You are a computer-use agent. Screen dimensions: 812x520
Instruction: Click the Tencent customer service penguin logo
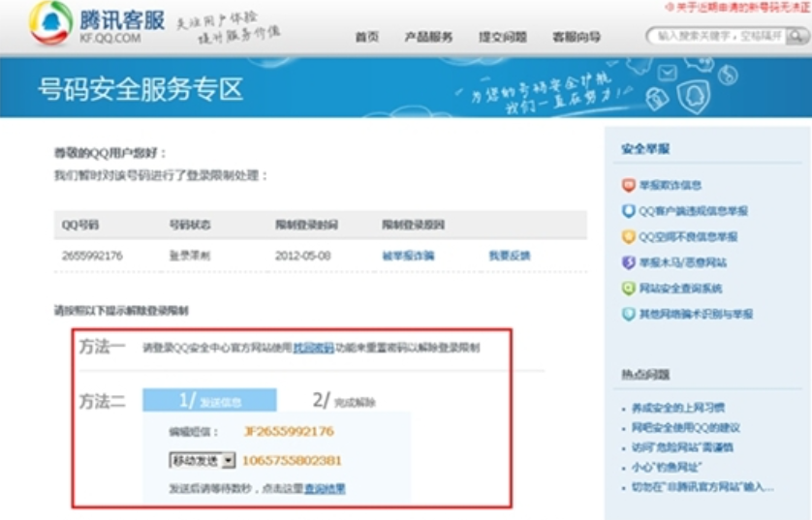coord(49,23)
